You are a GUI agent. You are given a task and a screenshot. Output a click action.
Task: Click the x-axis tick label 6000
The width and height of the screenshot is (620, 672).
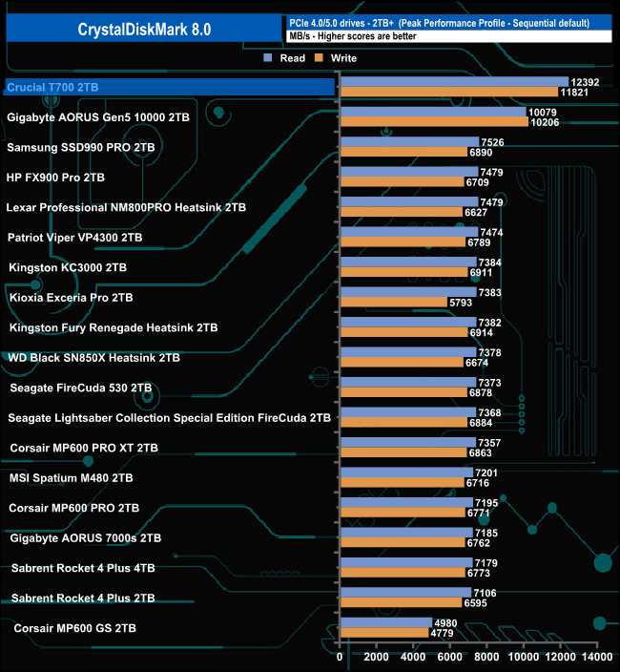tap(449, 657)
